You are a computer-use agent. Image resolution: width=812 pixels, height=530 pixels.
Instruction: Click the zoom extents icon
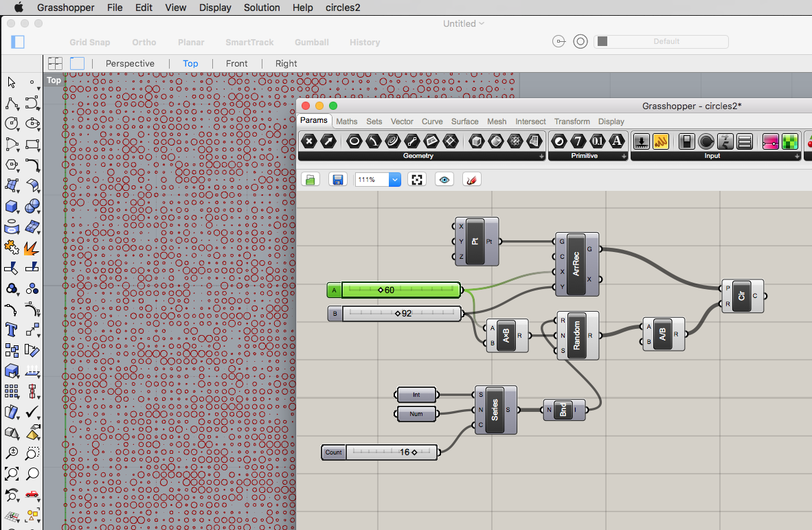(417, 180)
